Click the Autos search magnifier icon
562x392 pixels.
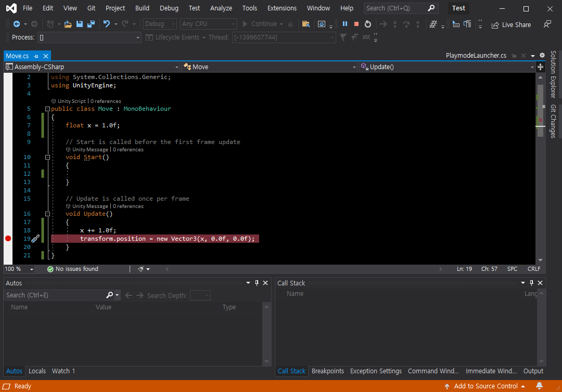pos(110,295)
